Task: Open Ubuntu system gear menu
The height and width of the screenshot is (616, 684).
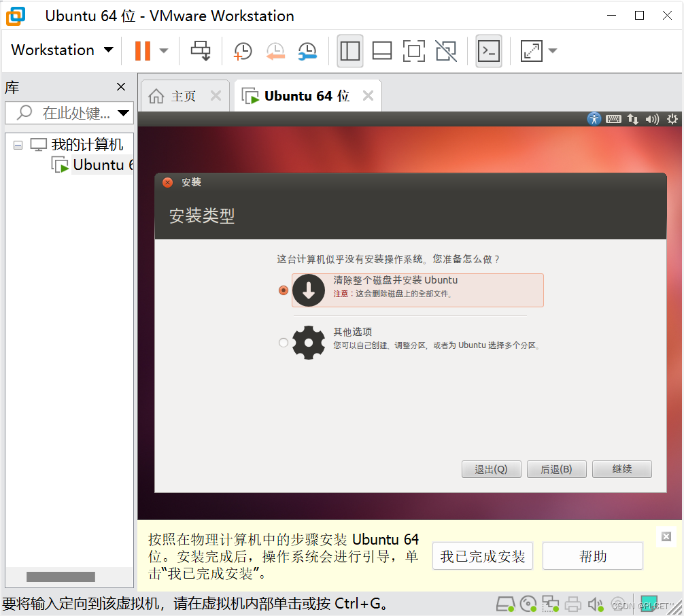Action: [x=672, y=119]
